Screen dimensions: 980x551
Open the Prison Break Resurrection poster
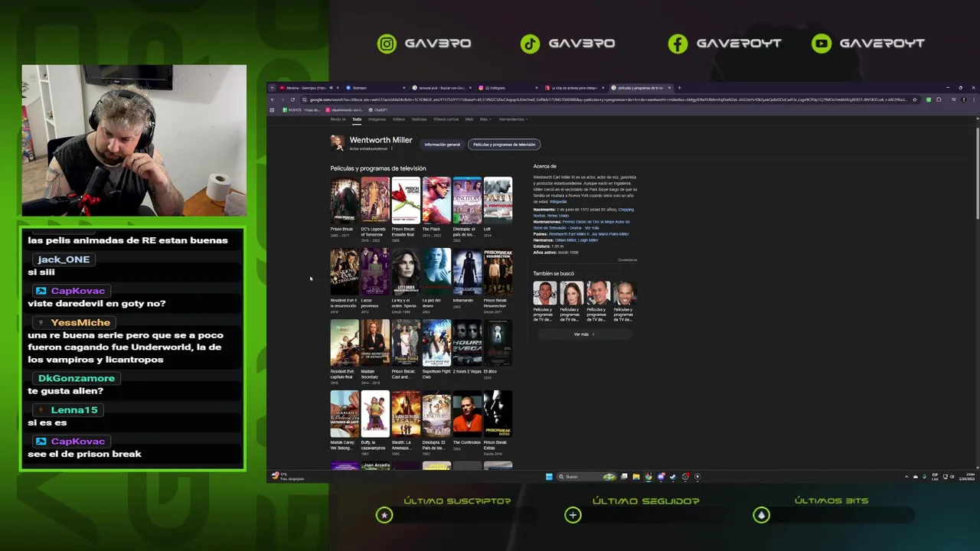point(498,272)
